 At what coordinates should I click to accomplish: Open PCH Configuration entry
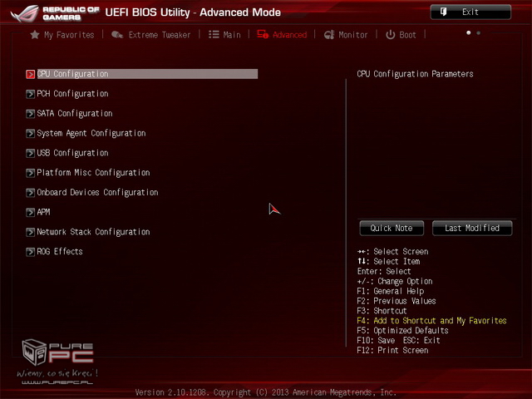(72, 94)
